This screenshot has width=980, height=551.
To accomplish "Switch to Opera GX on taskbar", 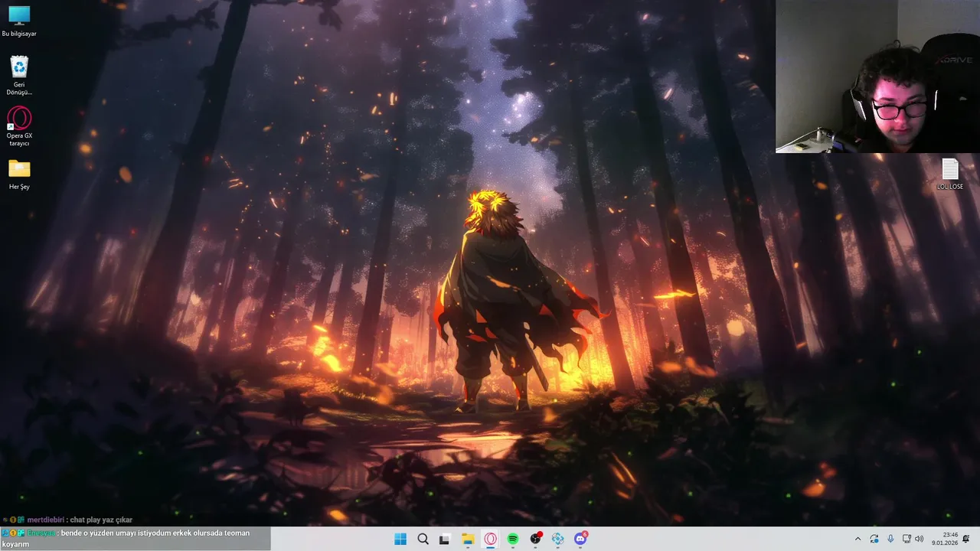I will tap(490, 539).
